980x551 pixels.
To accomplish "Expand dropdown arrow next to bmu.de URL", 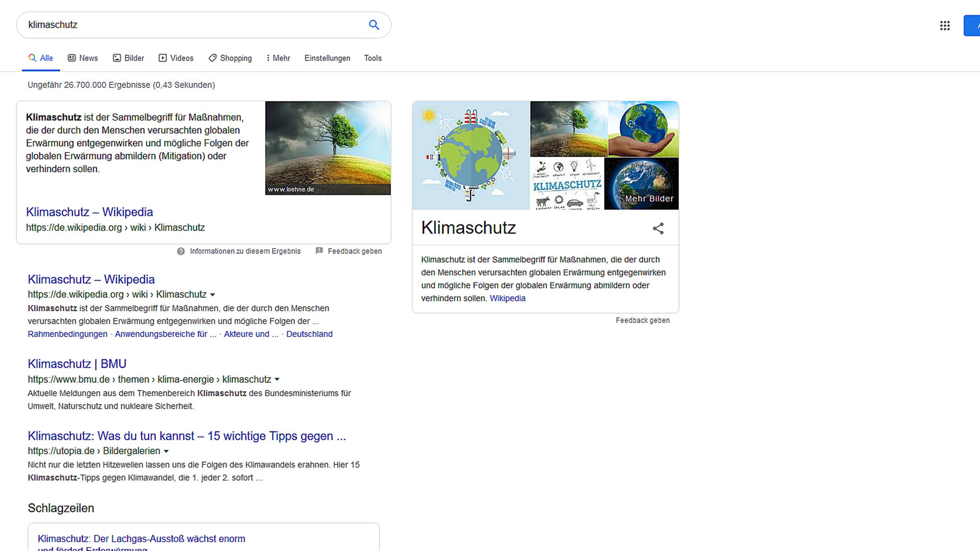I will pos(277,380).
